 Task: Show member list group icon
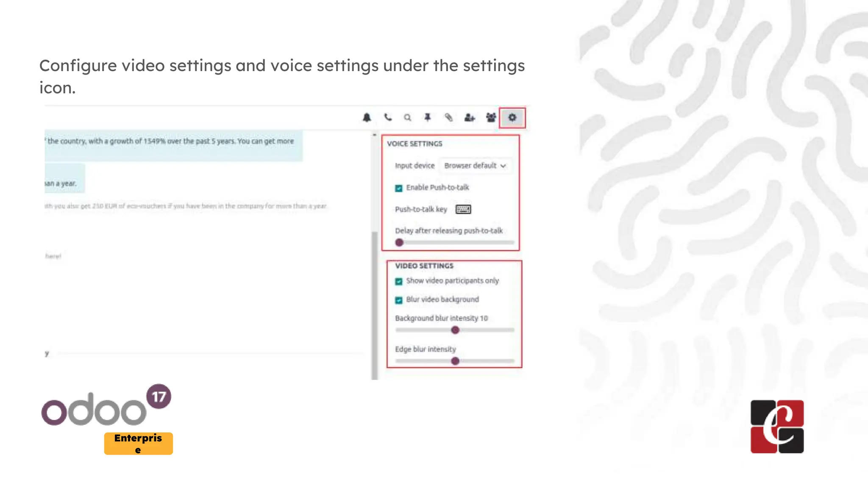pos(491,117)
